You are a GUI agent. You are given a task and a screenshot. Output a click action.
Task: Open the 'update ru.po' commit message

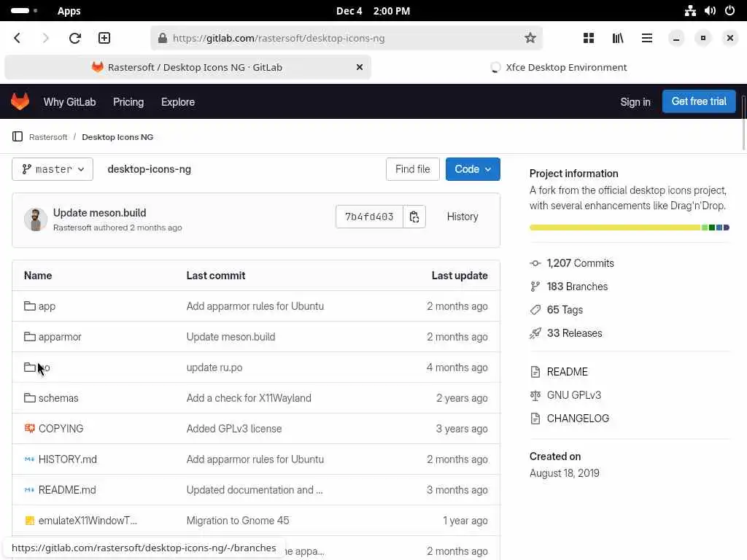[x=214, y=367]
